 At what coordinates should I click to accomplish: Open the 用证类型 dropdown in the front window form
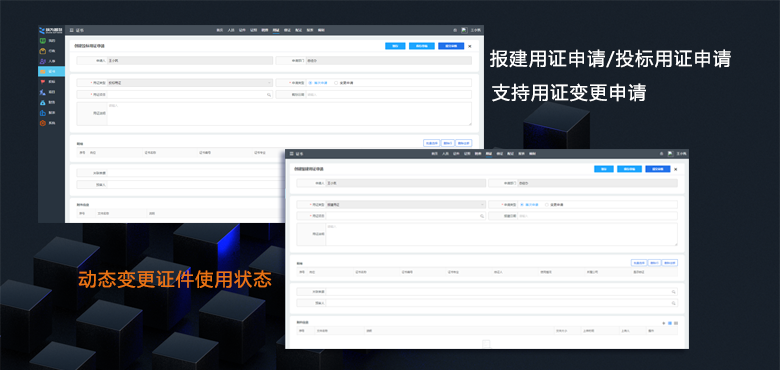(406, 204)
